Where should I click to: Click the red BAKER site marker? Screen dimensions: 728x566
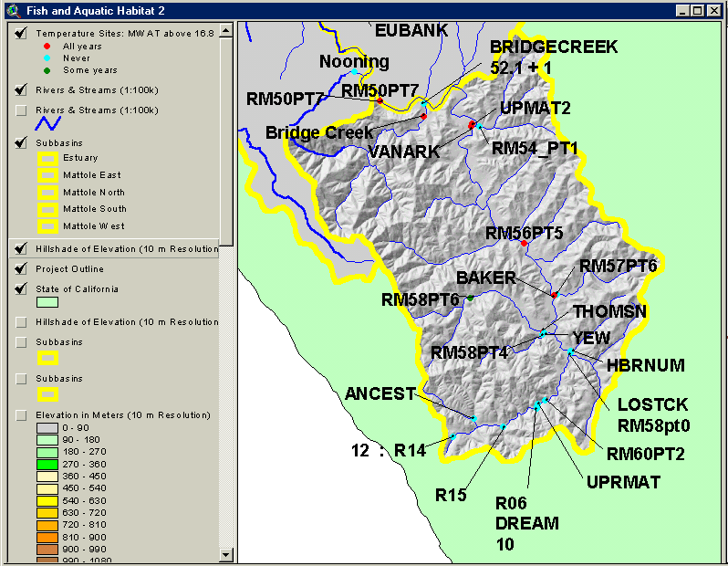tap(554, 295)
